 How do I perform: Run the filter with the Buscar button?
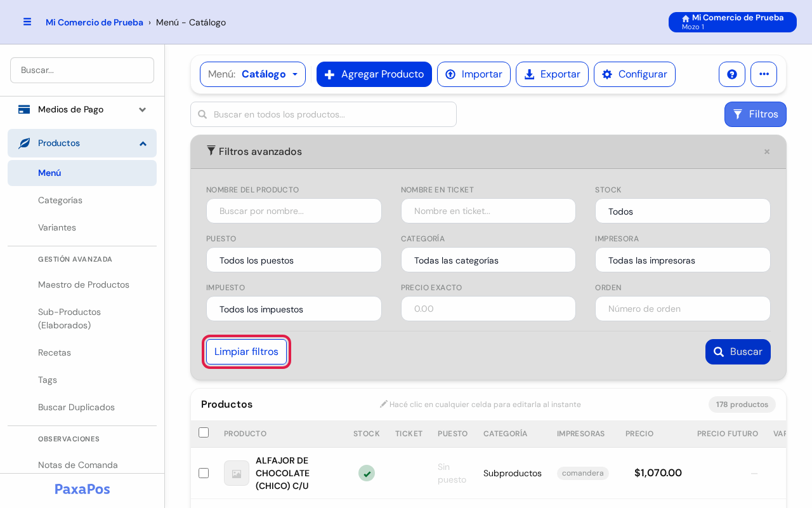pyautogui.click(x=738, y=352)
